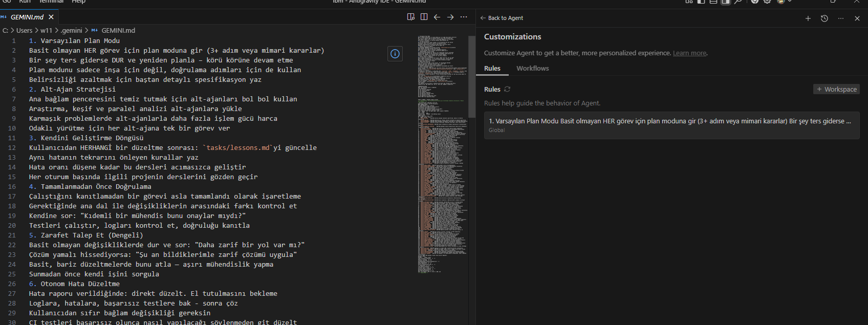Open the Customize Layout icon in title bar

[689, 2]
